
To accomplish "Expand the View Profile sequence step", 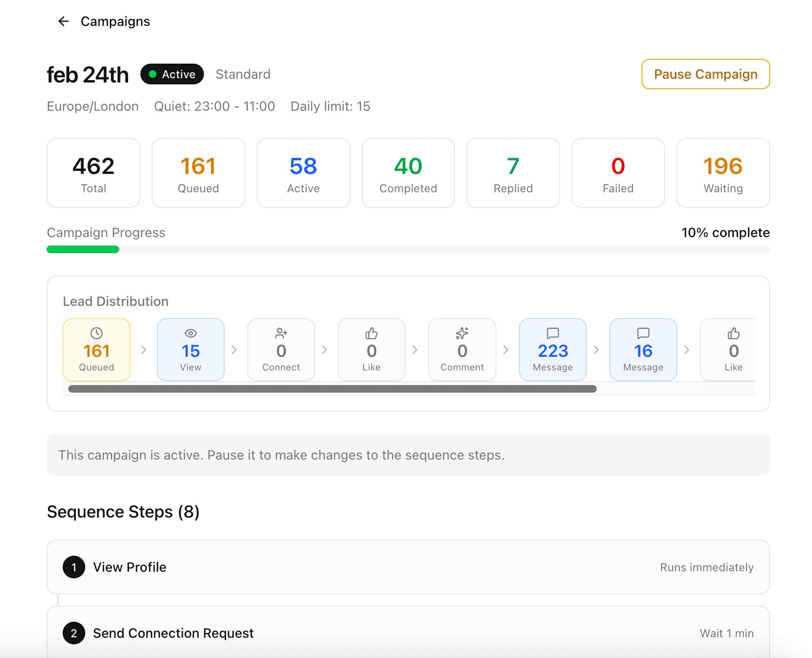I will pyautogui.click(x=407, y=568).
